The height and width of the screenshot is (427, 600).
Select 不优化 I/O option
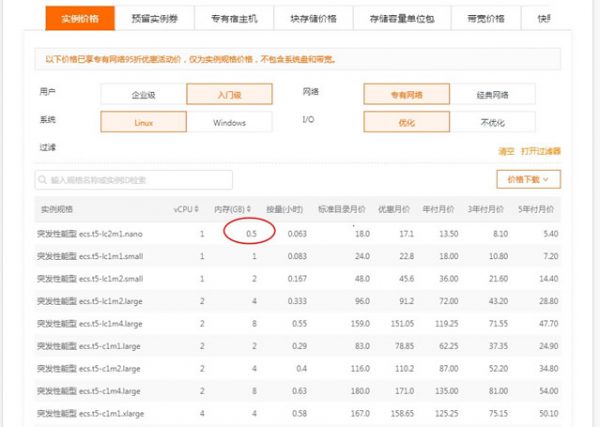[492, 122]
